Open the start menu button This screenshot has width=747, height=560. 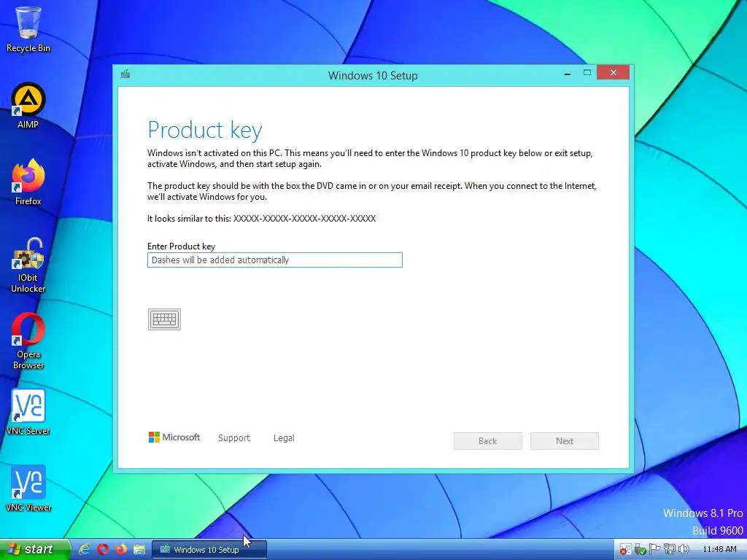[x=35, y=549]
